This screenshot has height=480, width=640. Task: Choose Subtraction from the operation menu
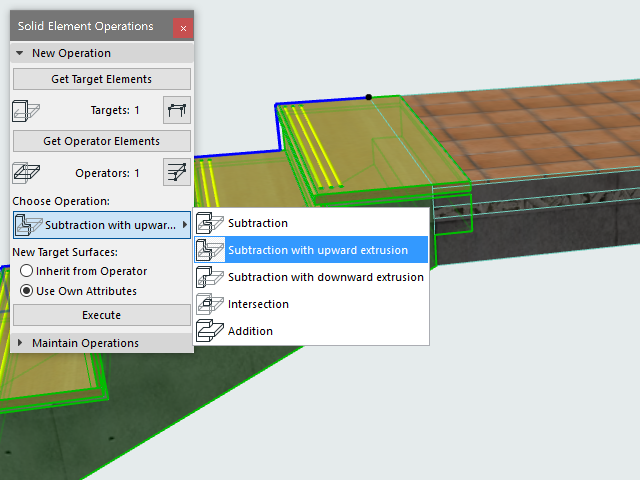pyautogui.click(x=311, y=223)
